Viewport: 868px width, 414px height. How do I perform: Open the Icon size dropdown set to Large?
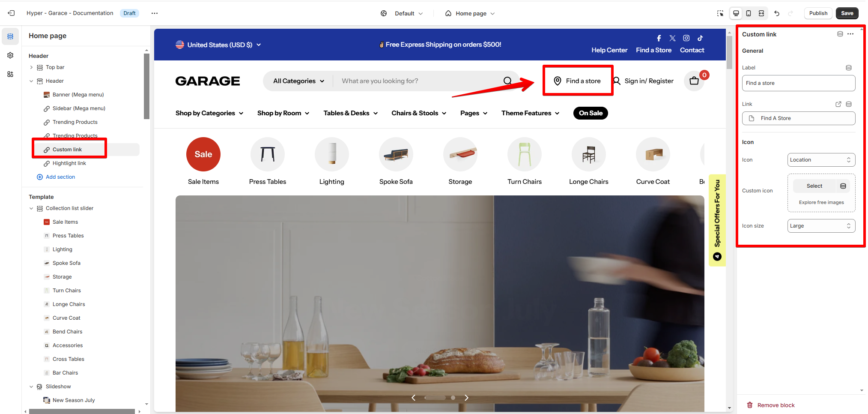tap(821, 226)
